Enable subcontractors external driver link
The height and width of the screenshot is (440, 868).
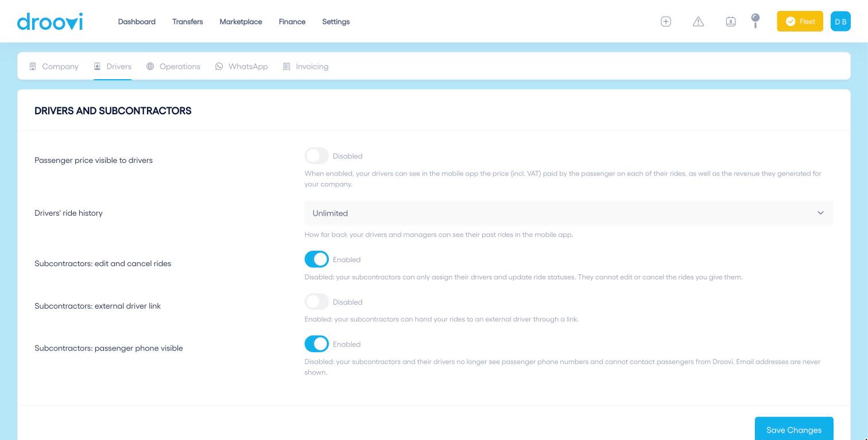tap(316, 302)
